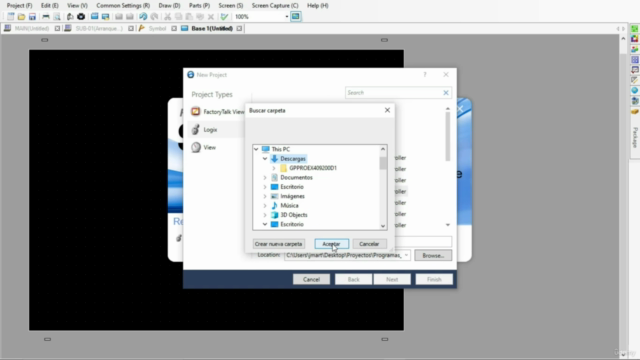Click the Aceptar button
The width and height of the screenshot is (640, 360).
pos(331,244)
